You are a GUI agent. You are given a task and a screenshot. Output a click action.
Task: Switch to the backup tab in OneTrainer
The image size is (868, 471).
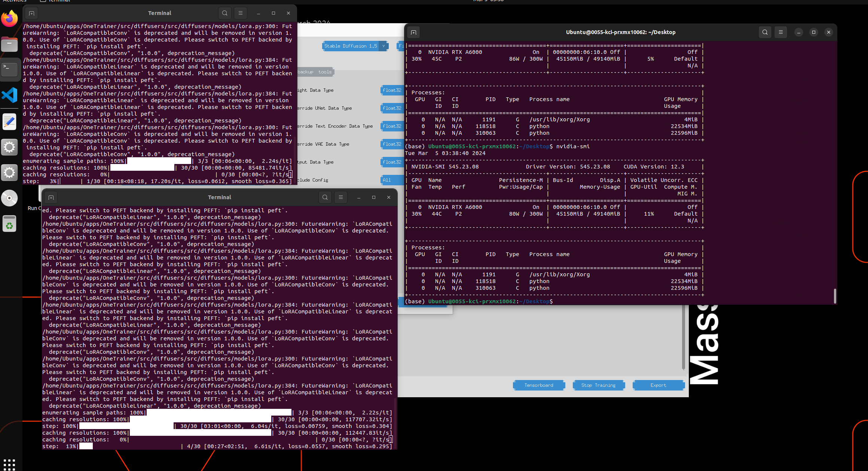coord(306,72)
